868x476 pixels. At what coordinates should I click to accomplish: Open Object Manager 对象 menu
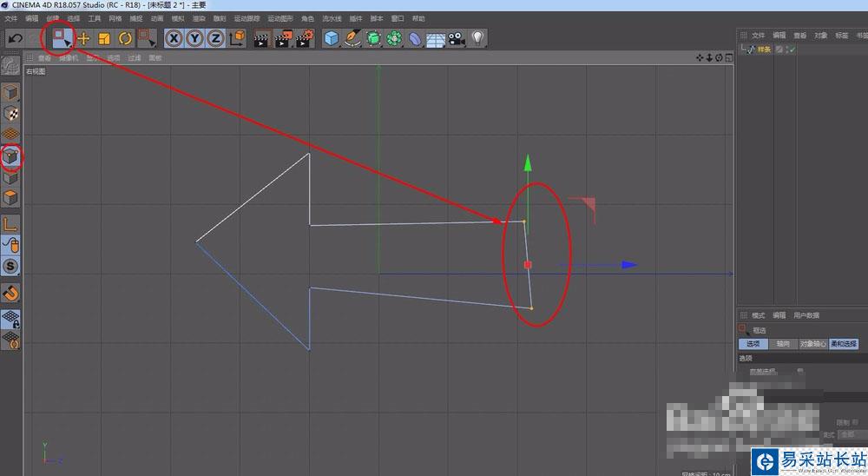(x=820, y=35)
